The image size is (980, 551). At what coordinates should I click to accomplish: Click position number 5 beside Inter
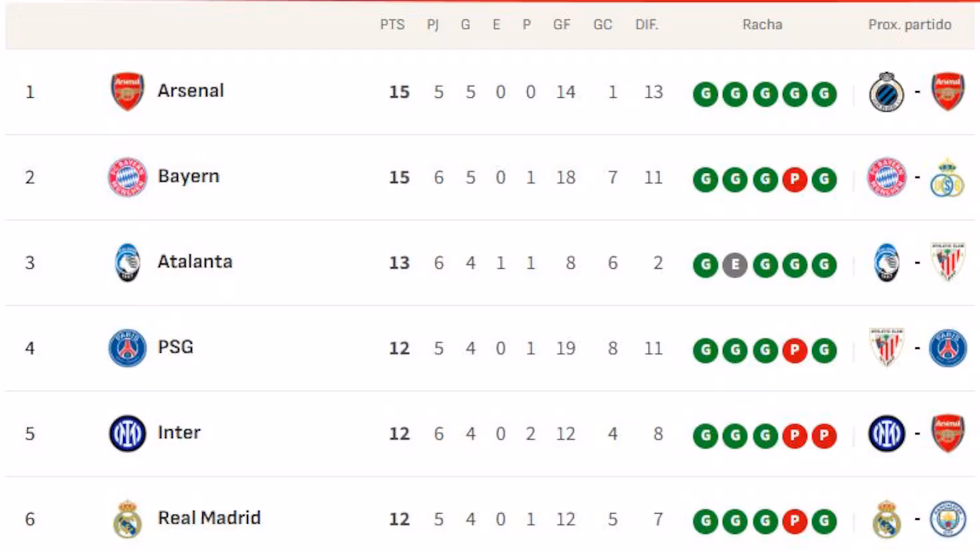29,432
